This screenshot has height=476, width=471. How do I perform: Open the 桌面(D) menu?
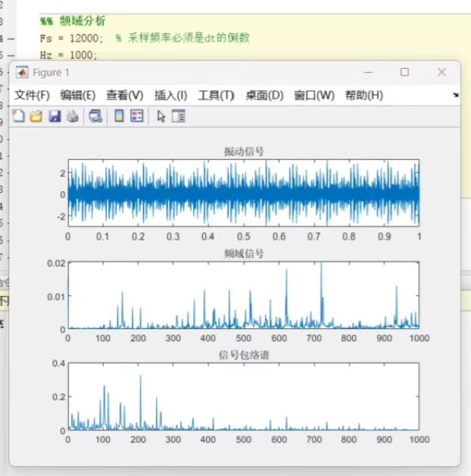(264, 95)
